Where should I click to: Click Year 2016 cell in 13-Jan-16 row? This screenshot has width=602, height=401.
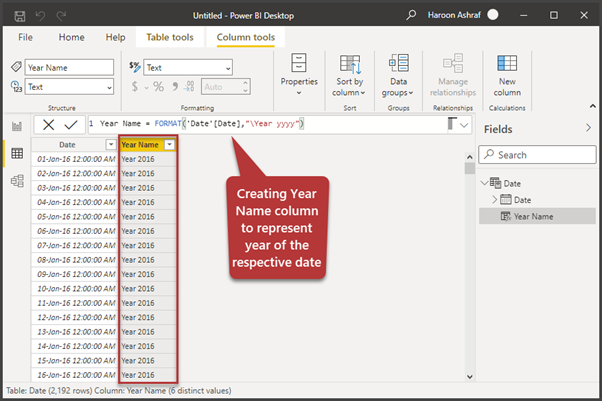click(x=148, y=332)
